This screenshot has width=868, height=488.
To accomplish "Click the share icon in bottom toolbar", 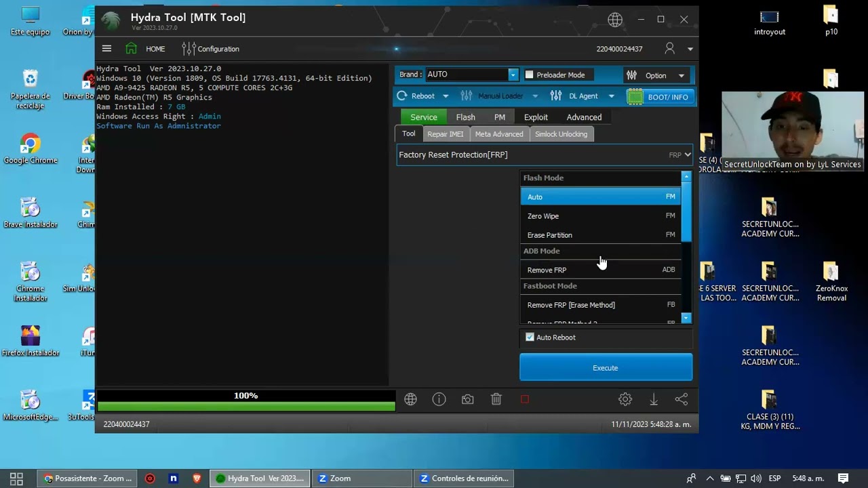I will coord(682,400).
